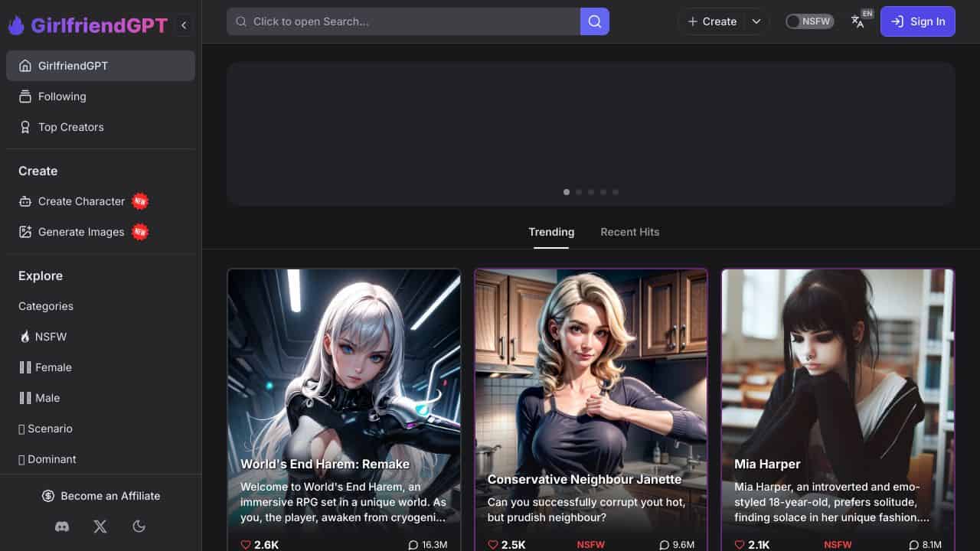Toggle dark mode with the moon icon
Screen dimensions: 980x551
[x=139, y=527]
